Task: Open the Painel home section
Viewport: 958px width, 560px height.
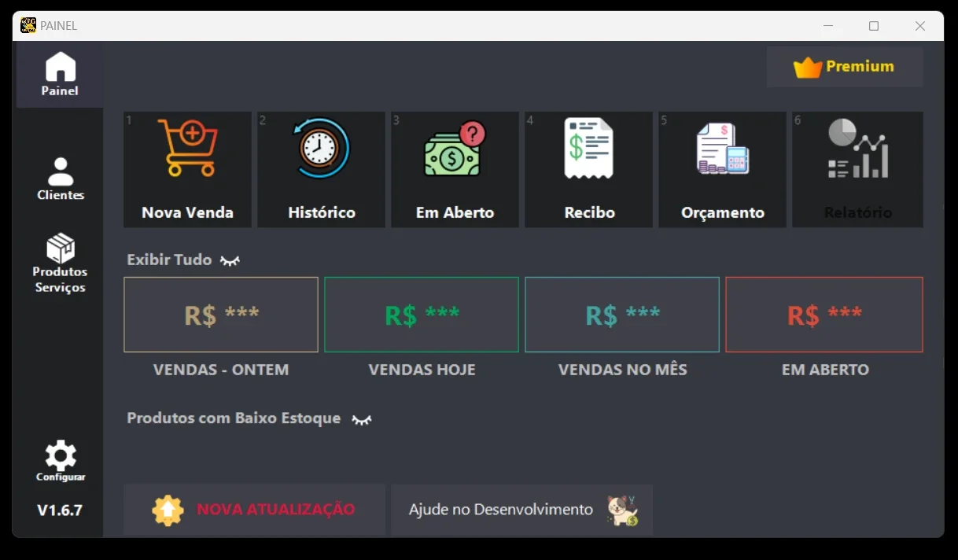Action: 60,75
